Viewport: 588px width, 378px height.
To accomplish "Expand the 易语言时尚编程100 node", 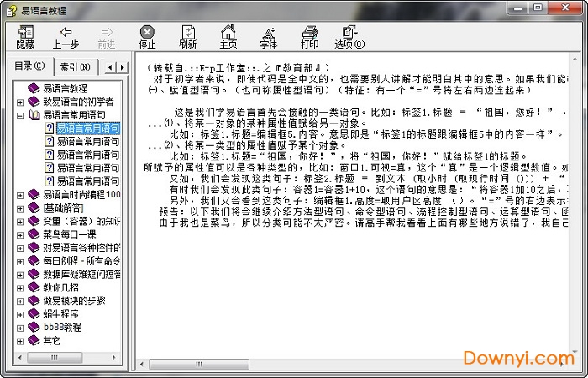I will point(20,195).
